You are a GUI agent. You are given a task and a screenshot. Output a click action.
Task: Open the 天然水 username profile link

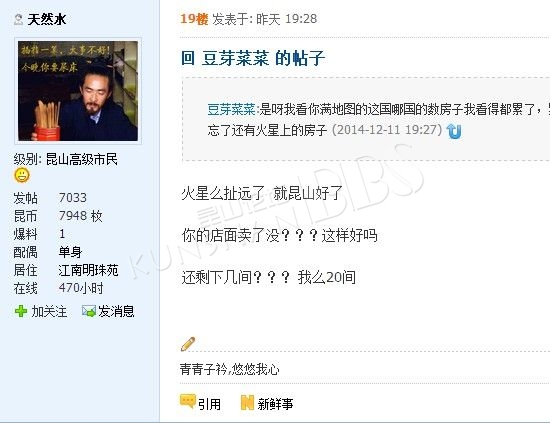[47, 19]
